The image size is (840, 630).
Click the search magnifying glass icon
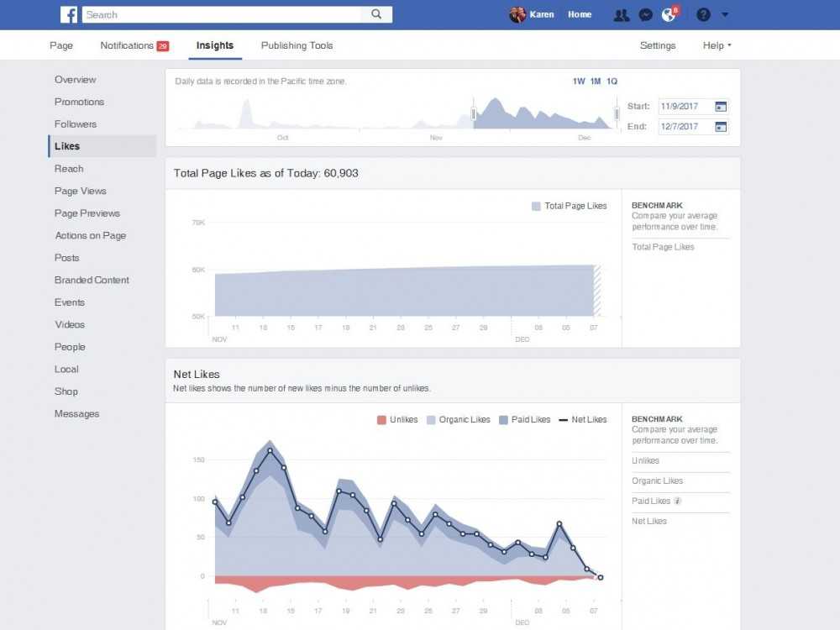375,14
